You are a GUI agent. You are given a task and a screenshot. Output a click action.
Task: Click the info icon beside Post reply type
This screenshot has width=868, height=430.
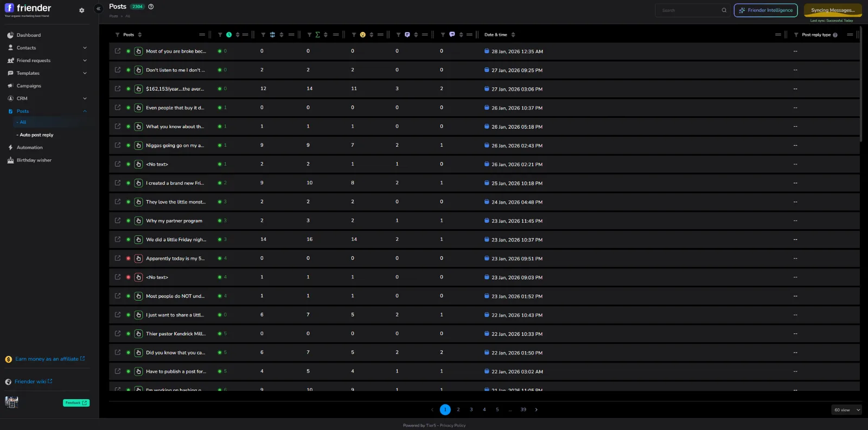pyautogui.click(x=835, y=35)
